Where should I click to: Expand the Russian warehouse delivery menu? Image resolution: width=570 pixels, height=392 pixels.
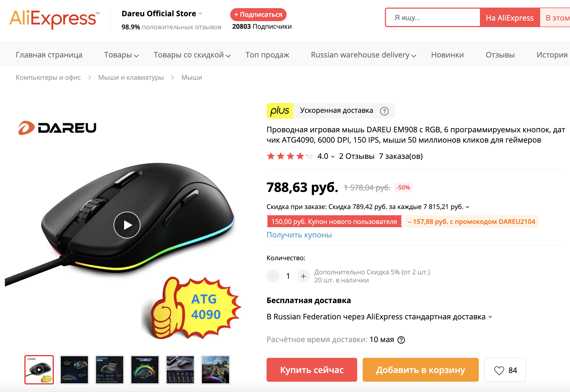[363, 55]
